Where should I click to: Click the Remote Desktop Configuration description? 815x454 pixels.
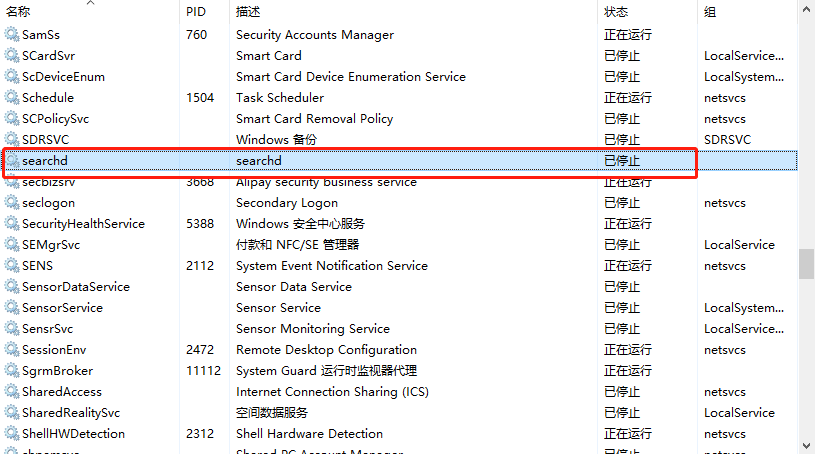(x=326, y=350)
